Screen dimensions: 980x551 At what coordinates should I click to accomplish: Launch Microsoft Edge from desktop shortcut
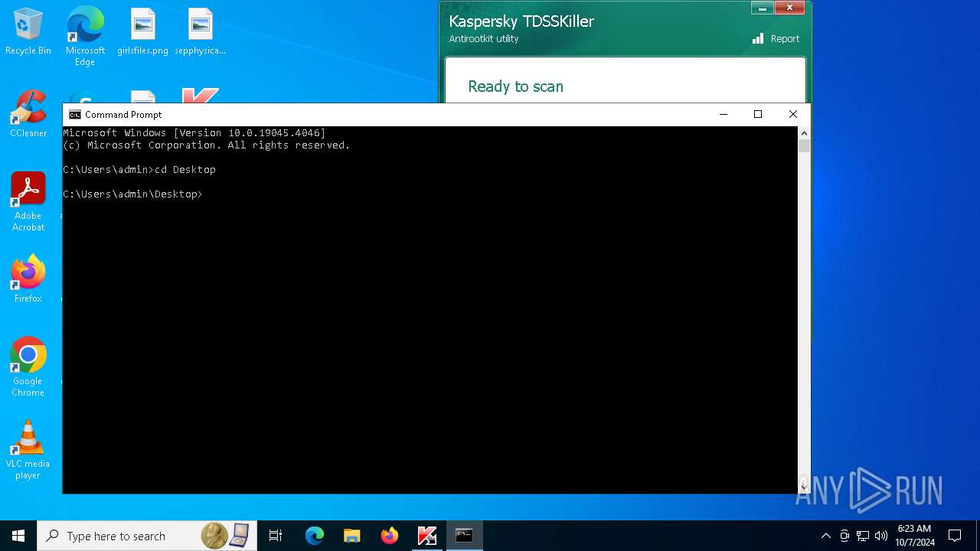coord(85,37)
